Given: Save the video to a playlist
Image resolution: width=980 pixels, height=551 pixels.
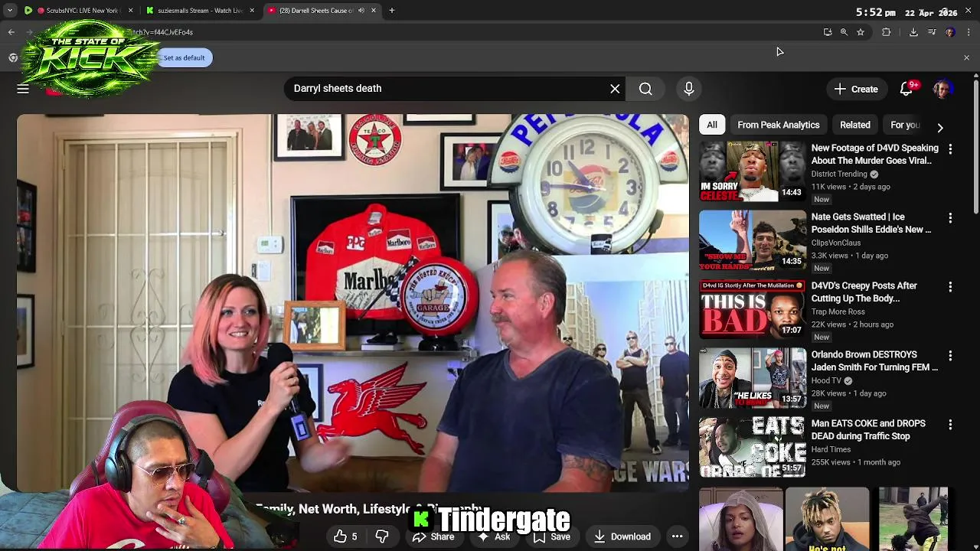Looking at the screenshot, I should (552, 536).
